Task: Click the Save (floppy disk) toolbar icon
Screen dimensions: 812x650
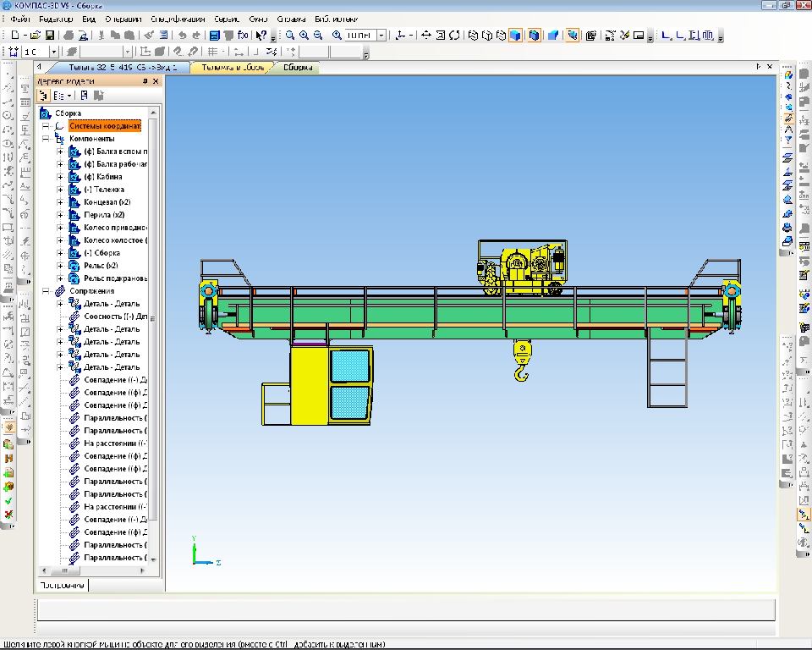Action: pyautogui.click(x=50, y=36)
